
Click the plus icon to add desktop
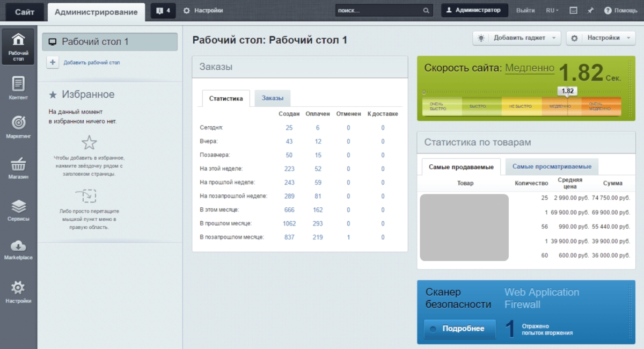click(53, 62)
